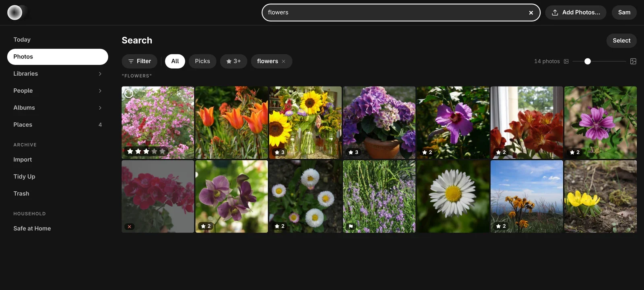This screenshot has height=290, width=644.
Task: Open the yellow crocus photo
Action: tap(601, 197)
